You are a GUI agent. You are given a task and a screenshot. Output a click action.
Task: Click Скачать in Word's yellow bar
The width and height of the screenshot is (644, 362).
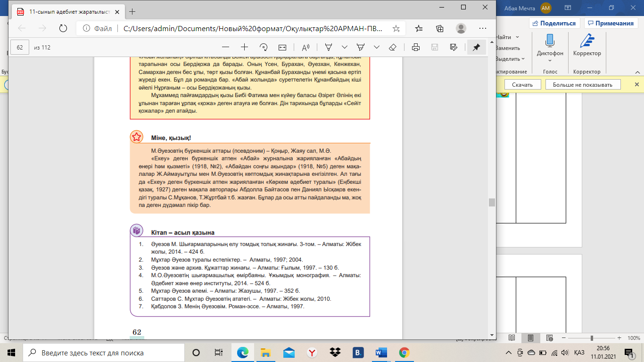[x=522, y=85]
